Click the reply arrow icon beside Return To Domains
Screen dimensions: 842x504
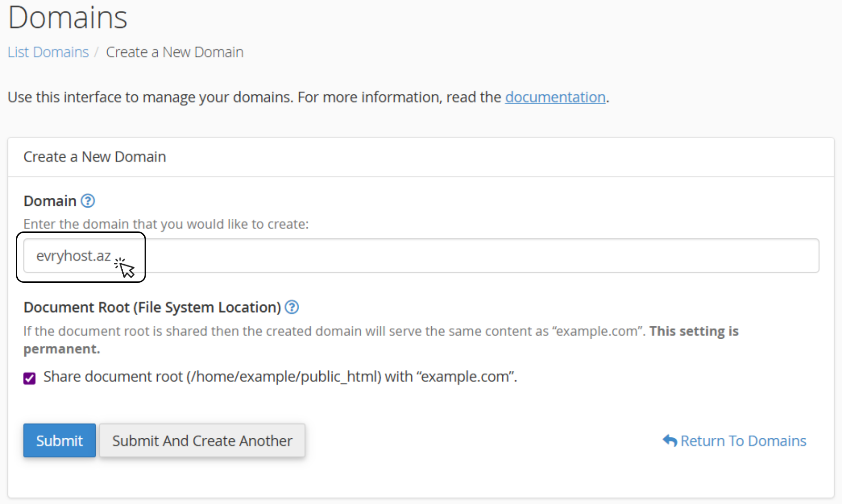[x=670, y=441]
